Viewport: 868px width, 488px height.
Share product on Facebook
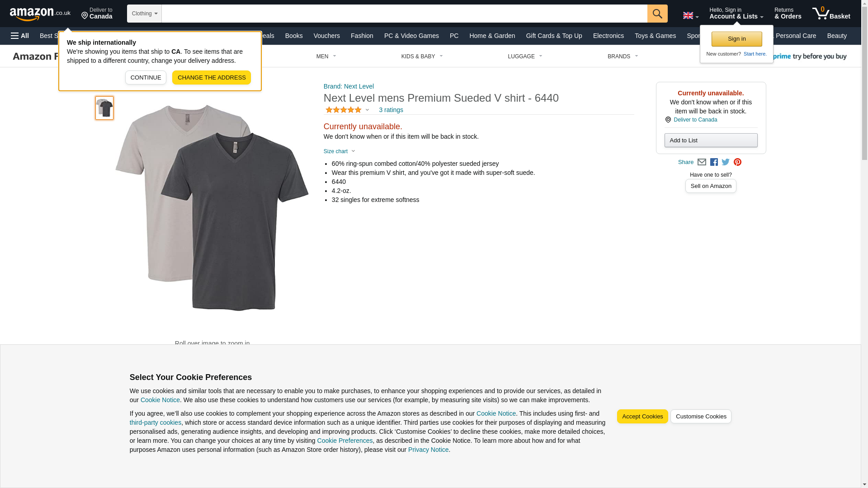click(714, 162)
